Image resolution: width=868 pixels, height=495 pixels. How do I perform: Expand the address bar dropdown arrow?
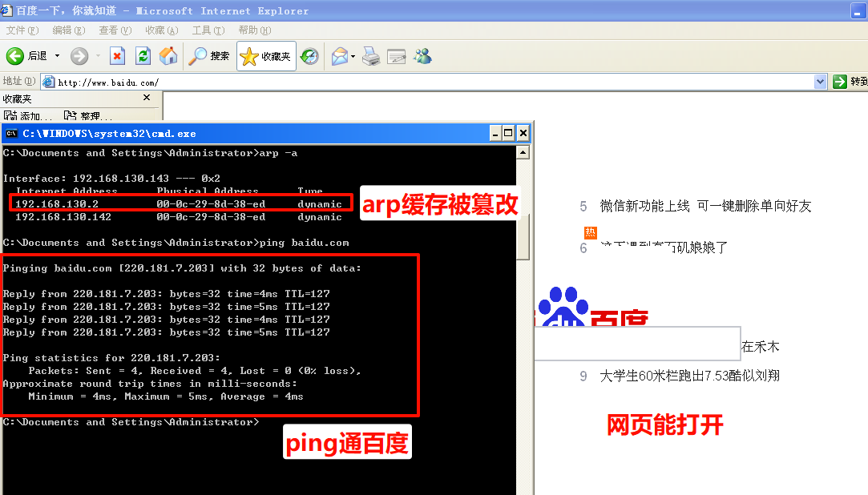[821, 82]
